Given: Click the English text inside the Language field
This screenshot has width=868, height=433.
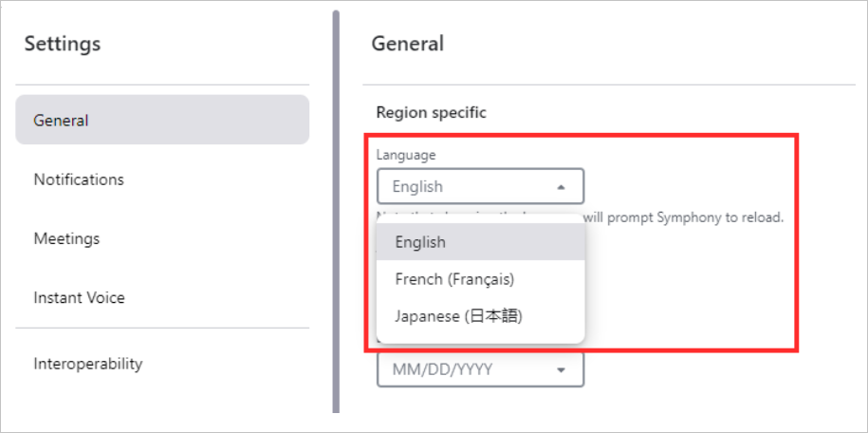Looking at the screenshot, I should click(417, 187).
